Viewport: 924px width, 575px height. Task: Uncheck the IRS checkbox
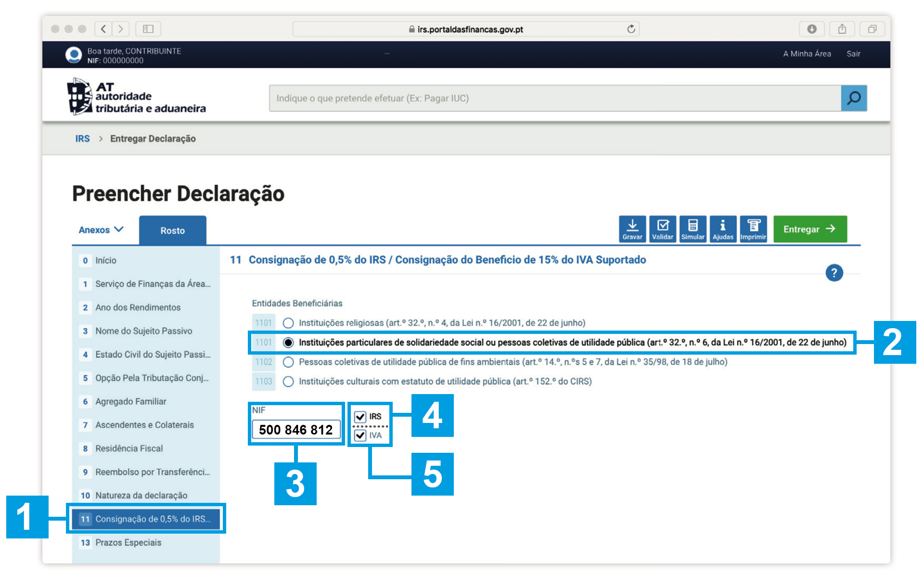(360, 417)
